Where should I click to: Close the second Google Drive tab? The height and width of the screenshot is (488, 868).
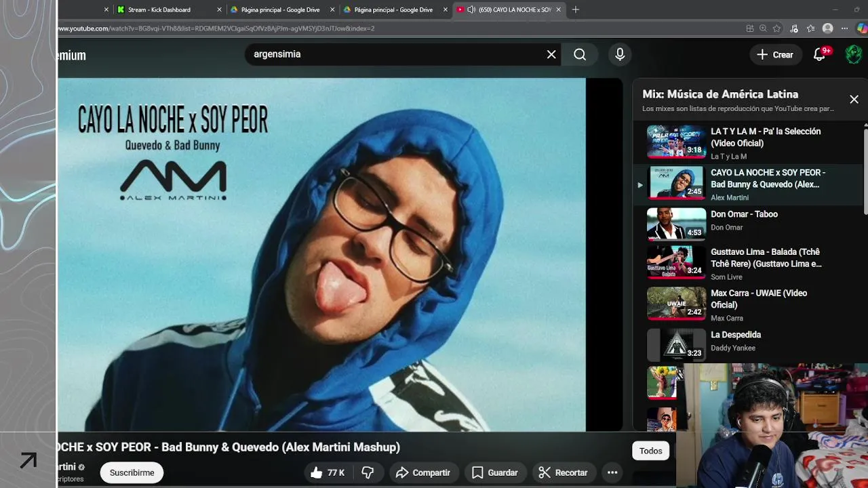(x=446, y=9)
